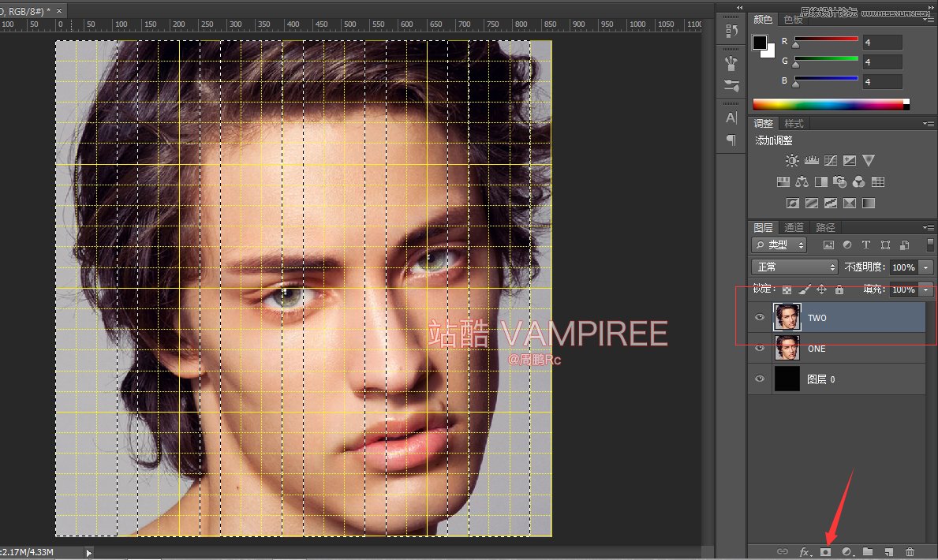The image size is (938, 560).
Task: Open the Paragraph panel icon
Action: (731, 140)
